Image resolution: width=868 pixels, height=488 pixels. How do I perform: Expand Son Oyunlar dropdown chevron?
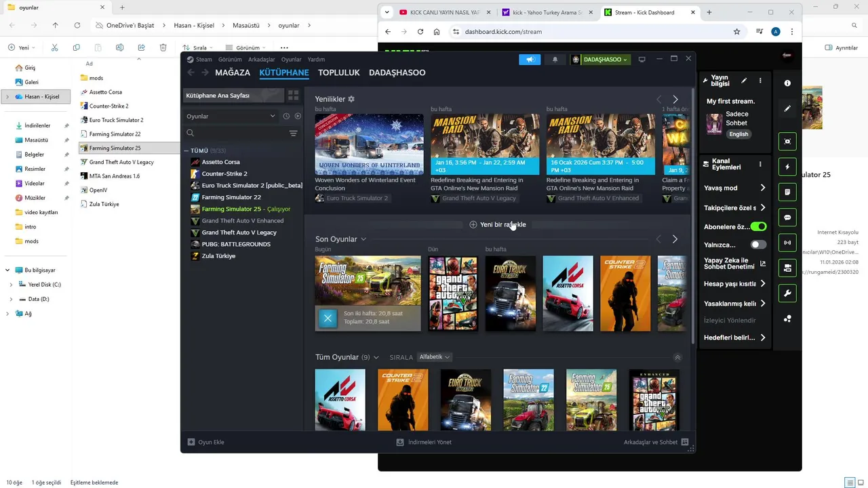363,239
